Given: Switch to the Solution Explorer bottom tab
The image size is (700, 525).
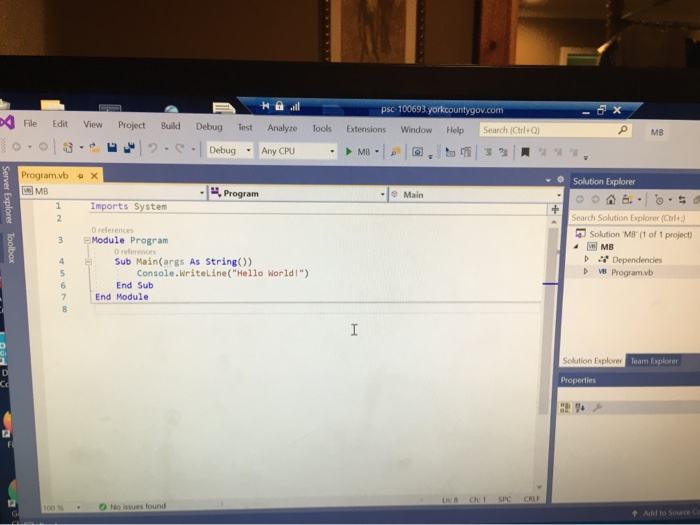Looking at the screenshot, I should pos(592,361).
